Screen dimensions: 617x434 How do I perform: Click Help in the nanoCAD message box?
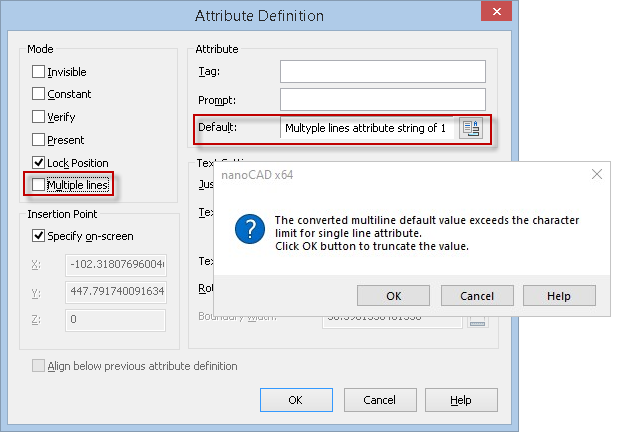559,296
